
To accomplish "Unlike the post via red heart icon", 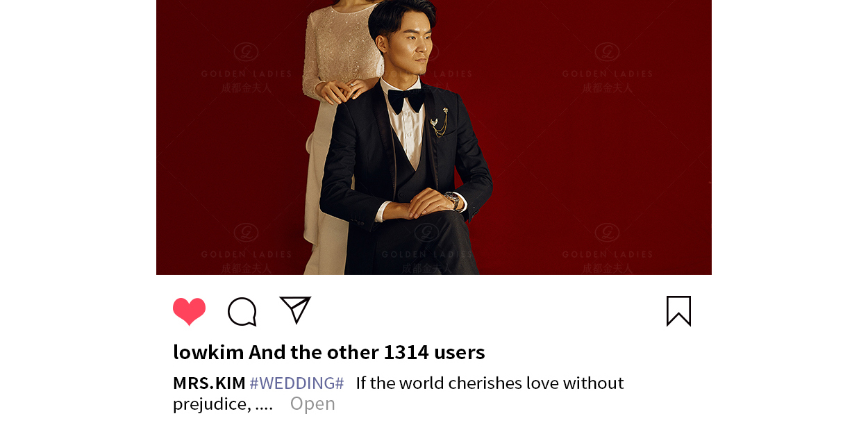I will point(189,311).
